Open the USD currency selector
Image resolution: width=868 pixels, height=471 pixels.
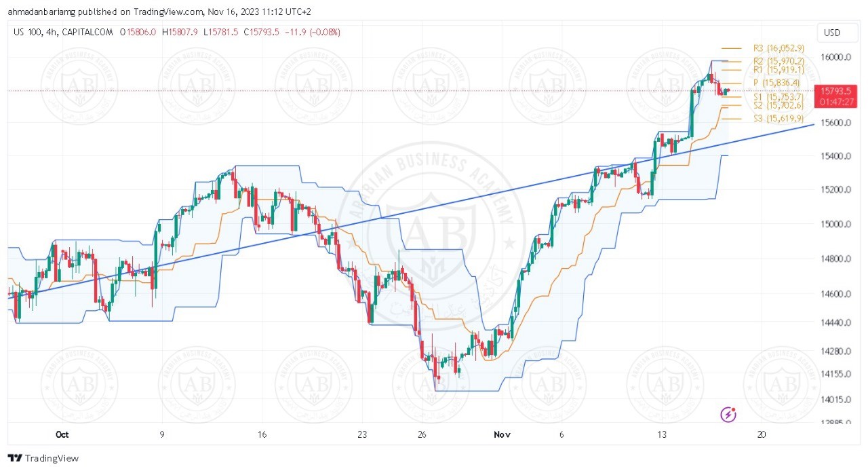(x=832, y=33)
